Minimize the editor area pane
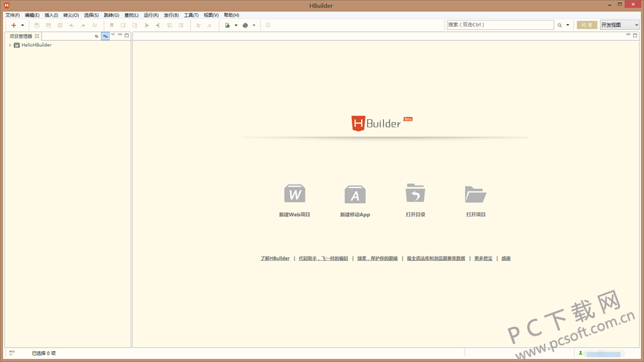The height and width of the screenshot is (362, 644). 628,35
